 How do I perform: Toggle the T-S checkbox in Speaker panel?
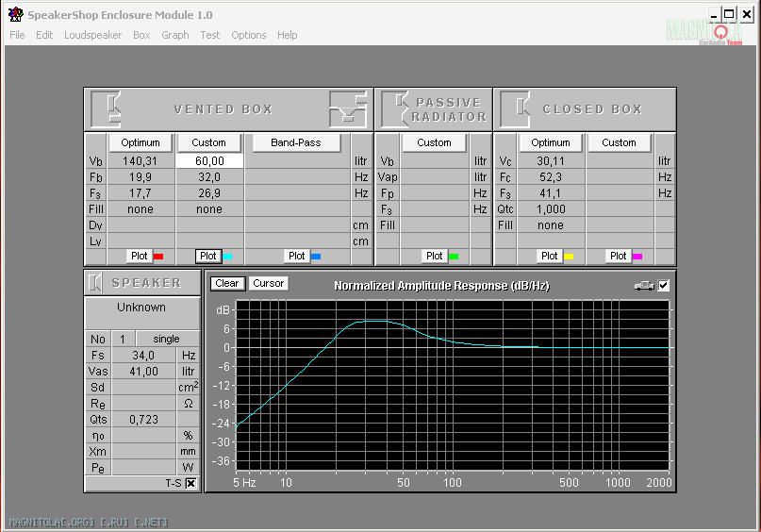pyautogui.click(x=191, y=484)
